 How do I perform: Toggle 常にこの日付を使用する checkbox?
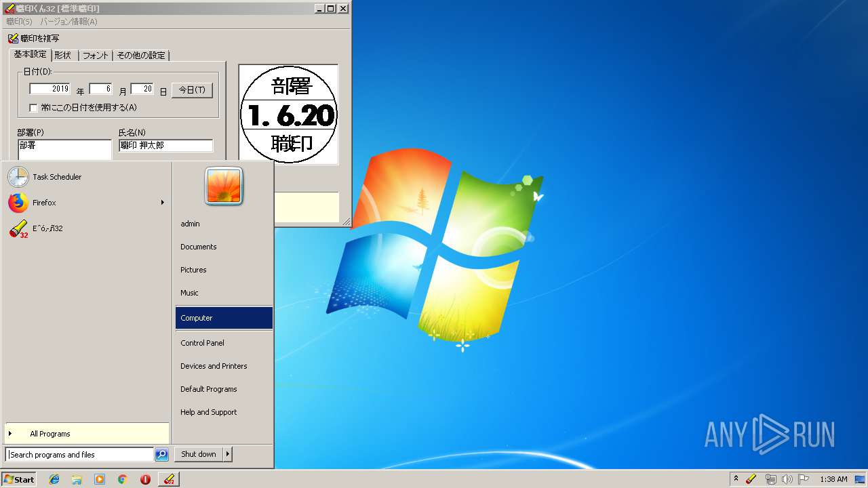click(x=33, y=107)
